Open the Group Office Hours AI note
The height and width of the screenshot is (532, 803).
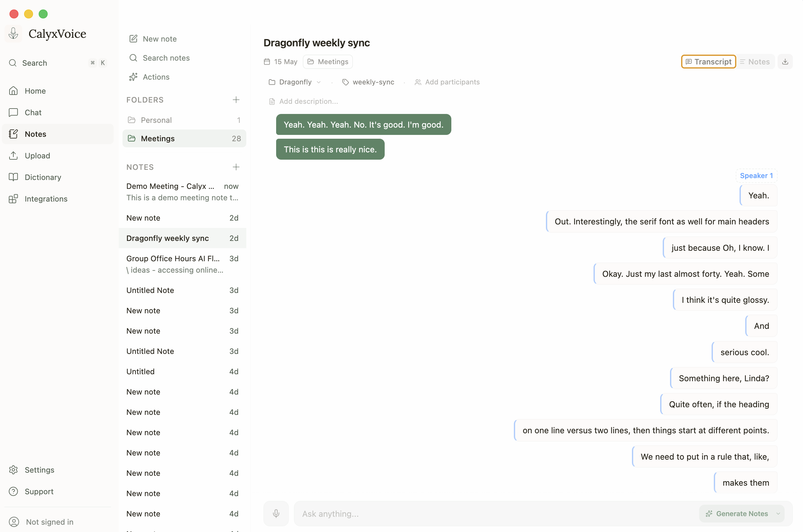182,264
